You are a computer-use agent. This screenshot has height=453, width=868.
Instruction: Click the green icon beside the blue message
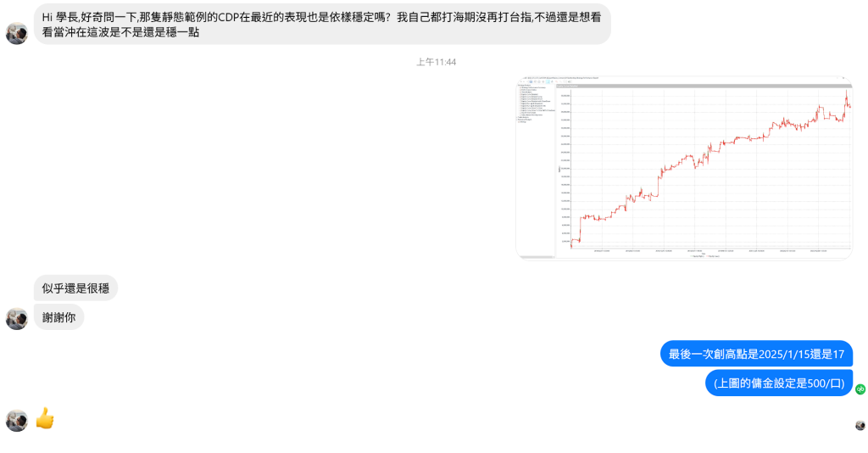860,389
